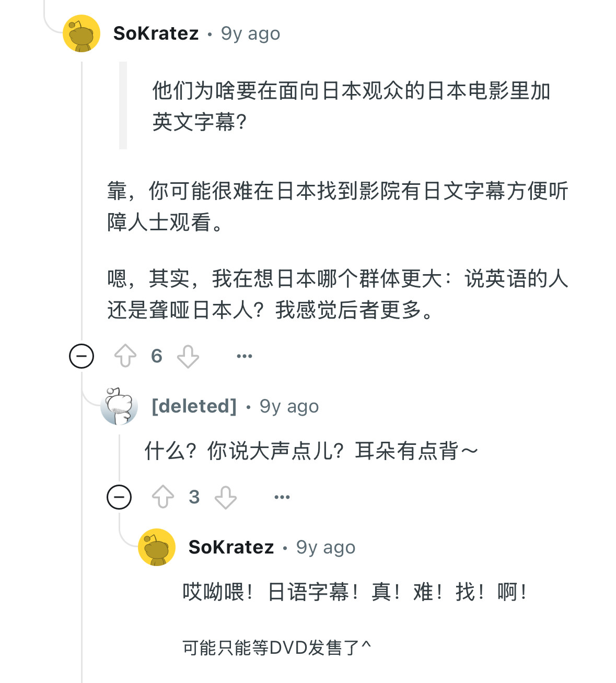Upvote the comment with 6 points
Image resolution: width=616 pixels, height=683 pixels.
click(x=125, y=356)
